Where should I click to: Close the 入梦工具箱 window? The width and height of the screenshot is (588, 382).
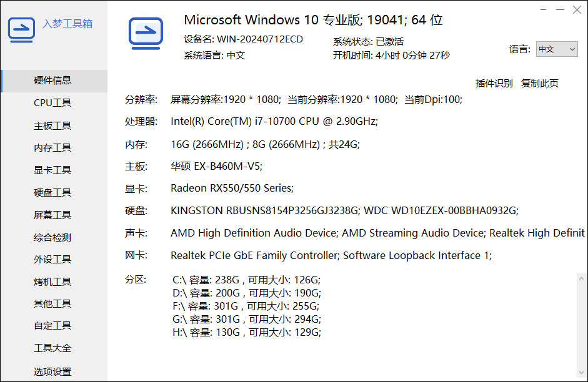pos(577,9)
